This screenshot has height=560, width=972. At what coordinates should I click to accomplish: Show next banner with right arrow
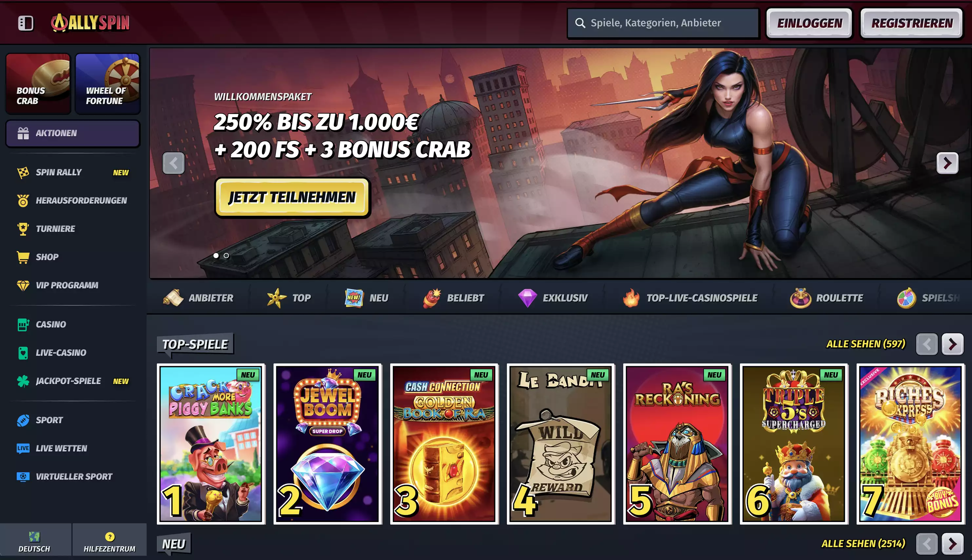pos(947,163)
